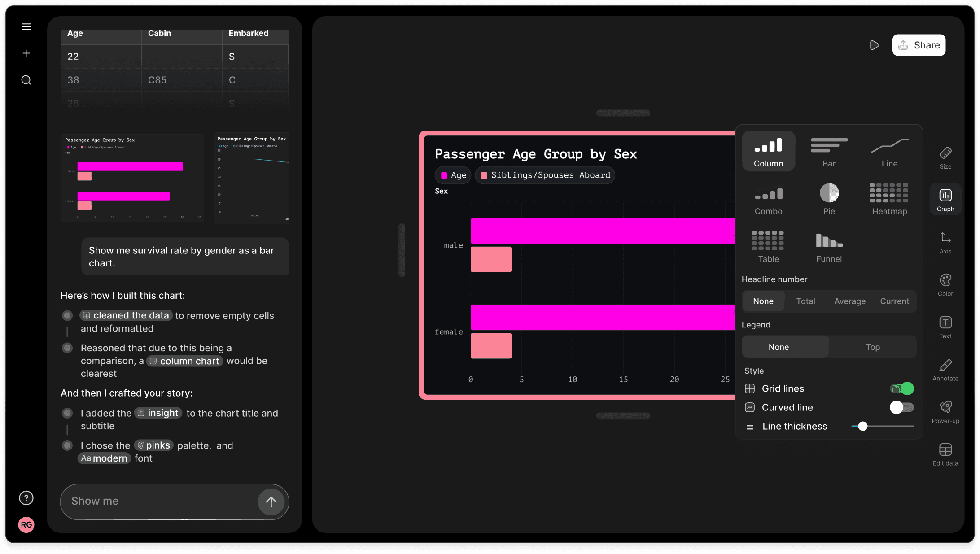Open the Color palette icon

pyautogui.click(x=945, y=285)
